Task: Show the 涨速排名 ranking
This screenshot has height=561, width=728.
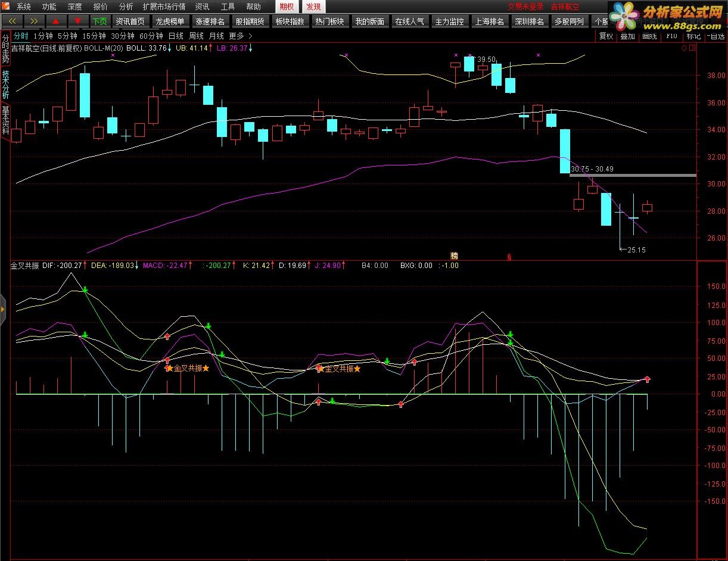Action: (x=210, y=21)
